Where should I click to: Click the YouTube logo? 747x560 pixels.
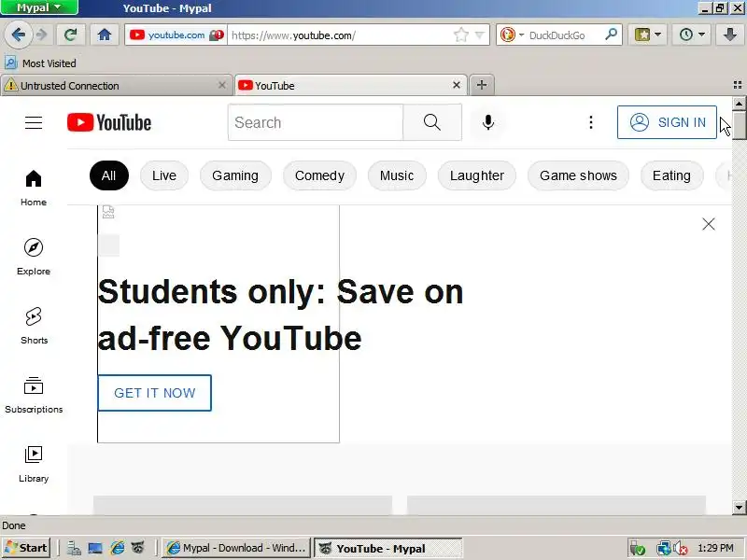pyautogui.click(x=109, y=122)
